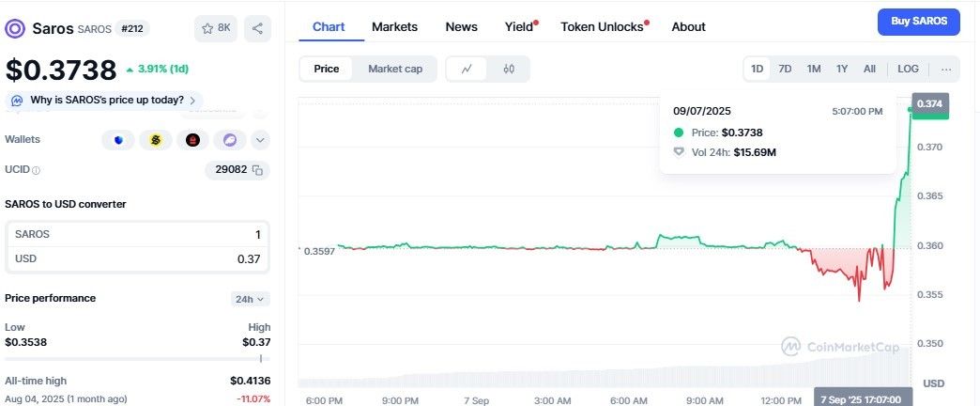Click the '09/07/2025' tooltip date
This screenshot has height=406, width=980.
[x=702, y=111]
